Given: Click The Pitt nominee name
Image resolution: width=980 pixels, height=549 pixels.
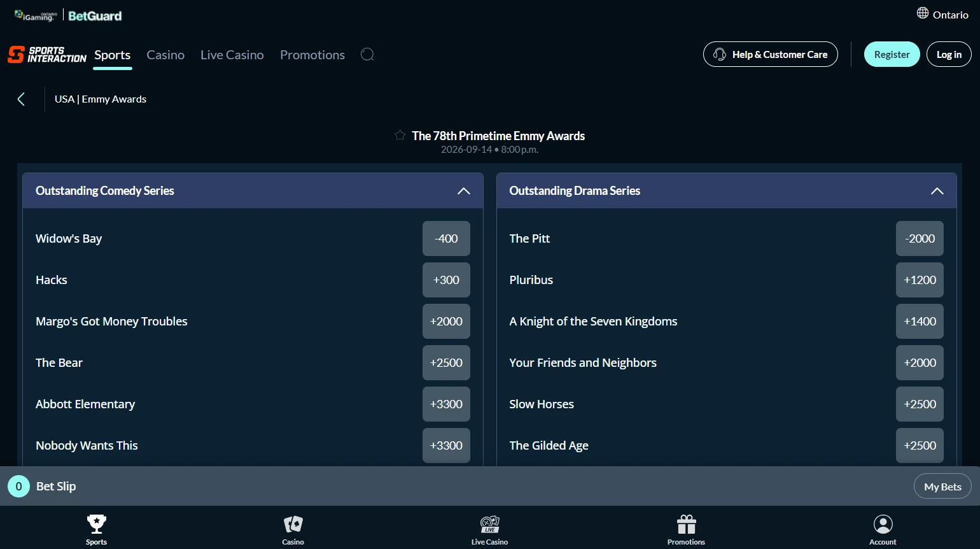Looking at the screenshot, I should tap(529, 239).
